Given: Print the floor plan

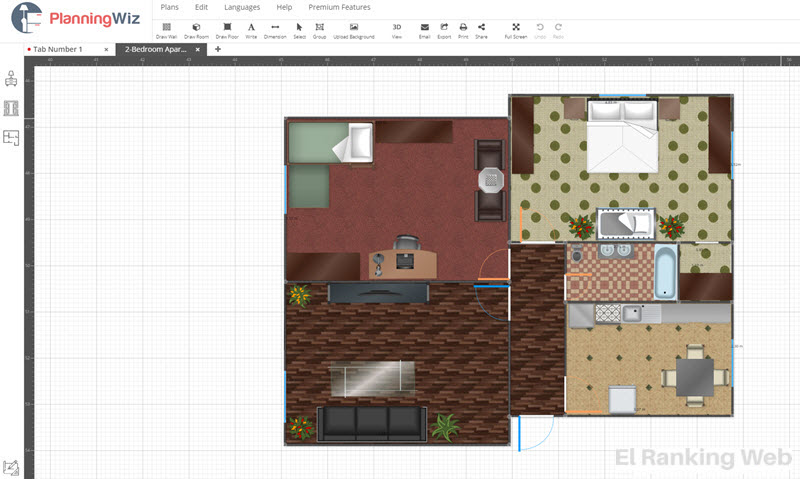Looking at the screenshot, I should coord(463,29).
